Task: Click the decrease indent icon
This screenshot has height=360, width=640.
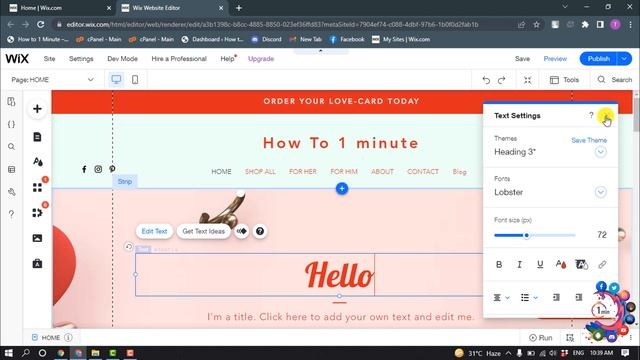Action: pos(556,298)
